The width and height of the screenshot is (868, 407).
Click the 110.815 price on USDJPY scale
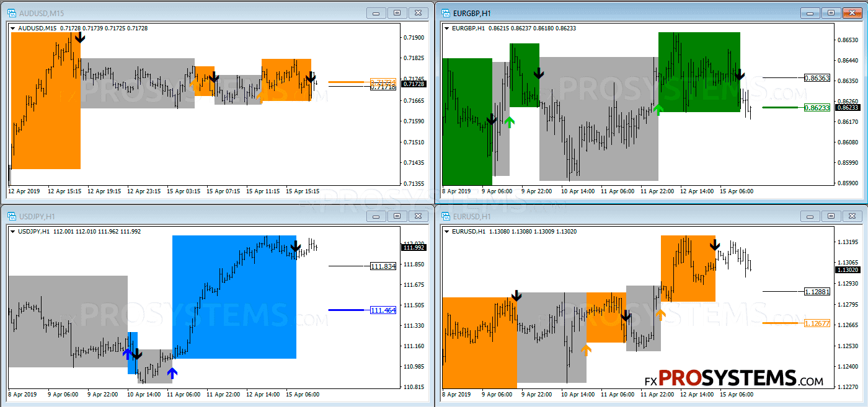(413, 387)
